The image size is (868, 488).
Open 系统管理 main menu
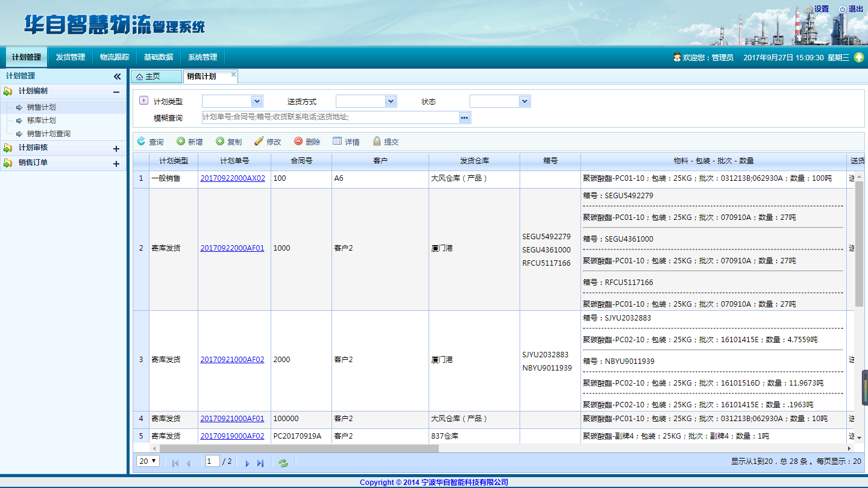click(x=203, y=57)
